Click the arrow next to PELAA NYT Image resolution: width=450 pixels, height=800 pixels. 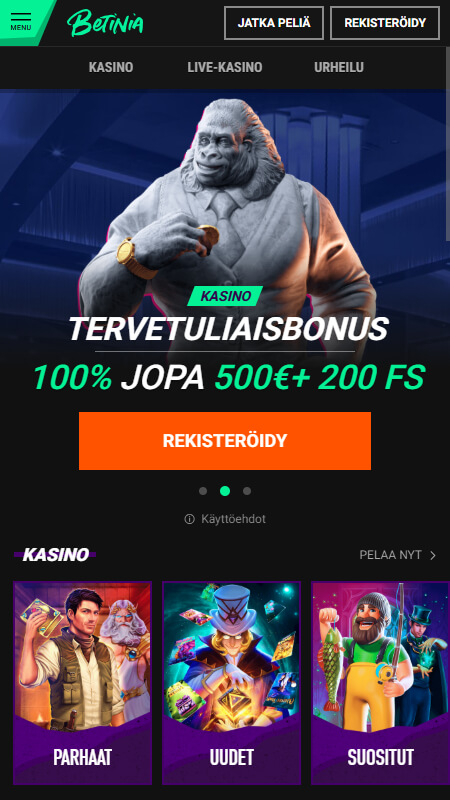433,555
